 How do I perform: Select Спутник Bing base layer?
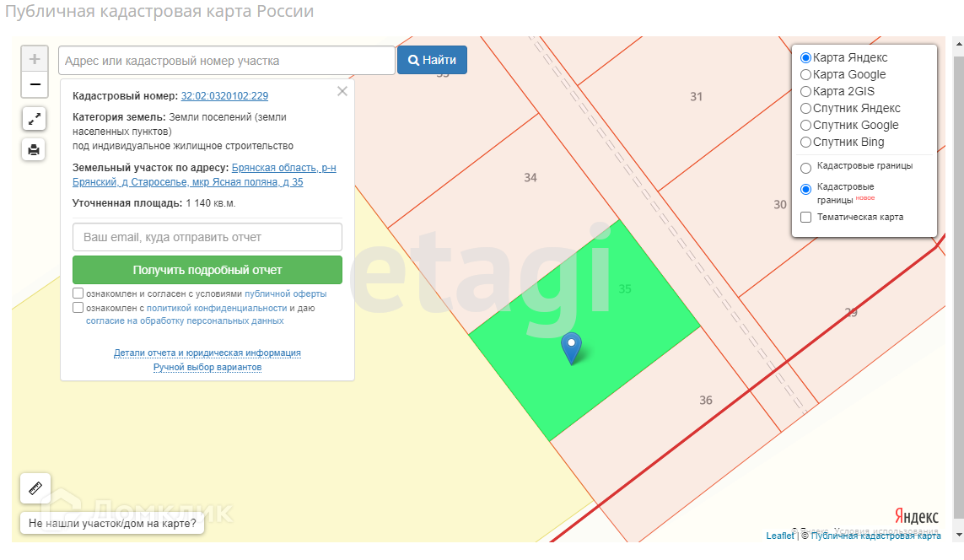tap(805, 142)
